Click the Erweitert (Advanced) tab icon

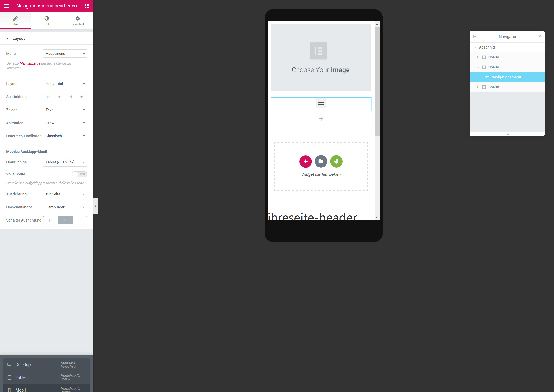[x=78, y=18]
